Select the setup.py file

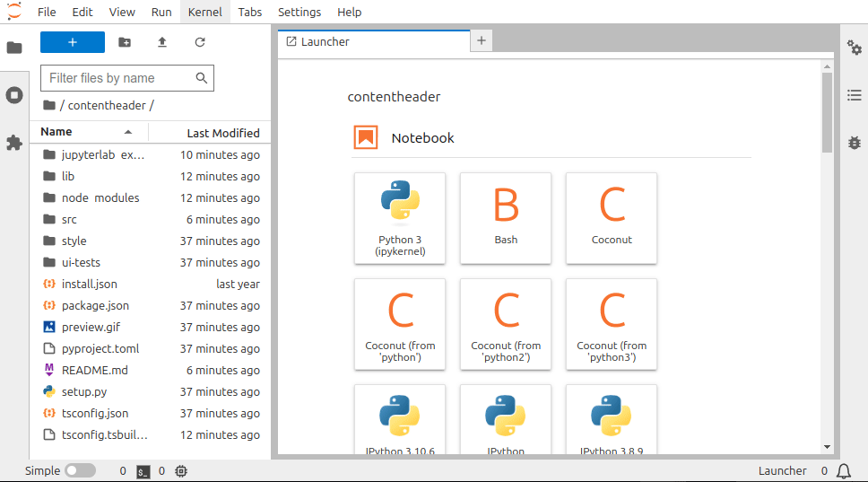(x=150, y=392)
